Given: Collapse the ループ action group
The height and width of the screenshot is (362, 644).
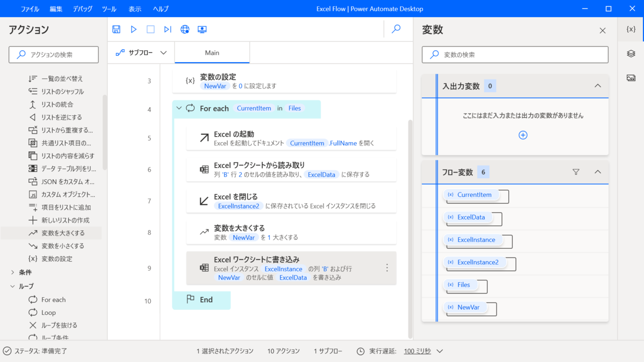Looking at the screenshot, I should 12,286.
